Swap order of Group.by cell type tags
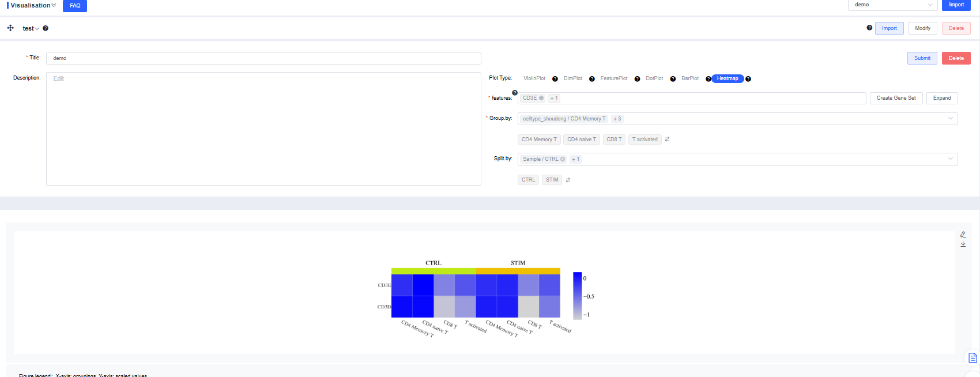Screen dimensions: 980x377 coord(667,140)
